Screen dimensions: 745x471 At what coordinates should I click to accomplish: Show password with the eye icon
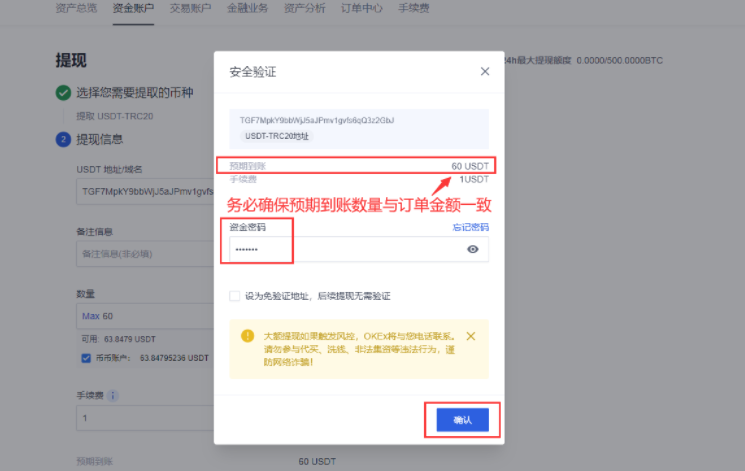tap(473, 249)
